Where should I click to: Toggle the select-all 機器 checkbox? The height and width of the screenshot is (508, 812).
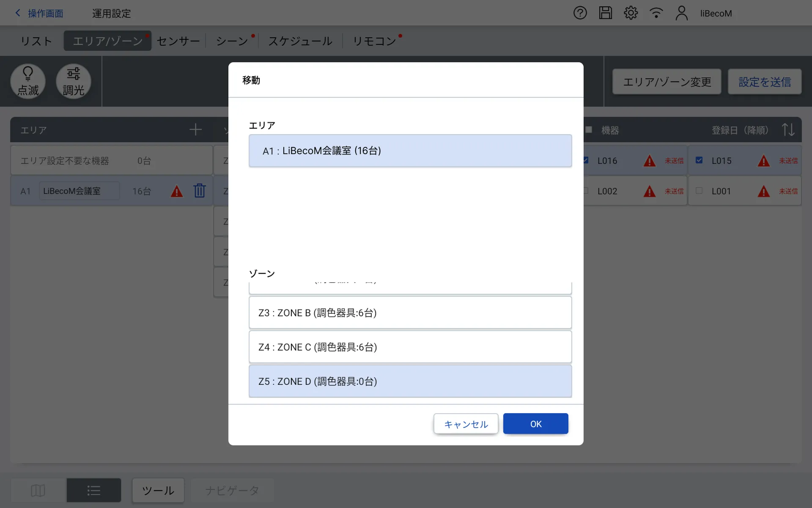coord(589,130)
